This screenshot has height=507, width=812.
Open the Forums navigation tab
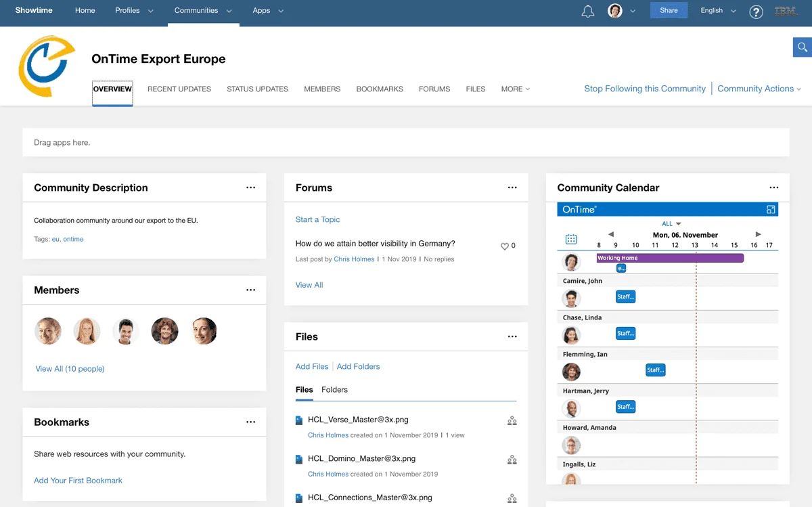coord(434,89)
